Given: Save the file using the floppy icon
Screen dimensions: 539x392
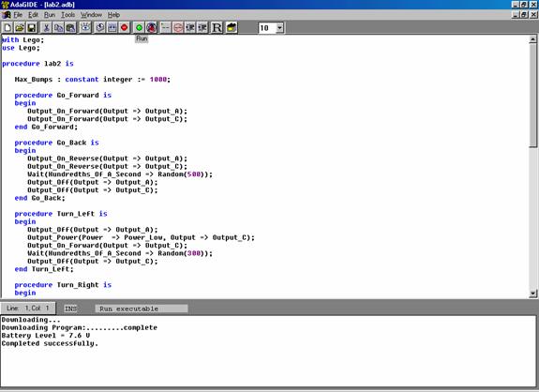Looking at the screenshot, I should [x=32, y=27].
